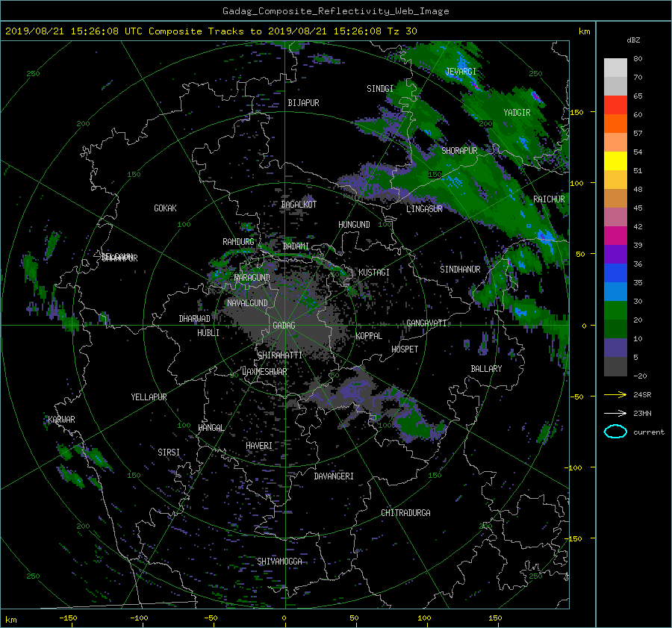Click the KUSTAGI city label
This screenshot has height=628, width=672.
coord(374,273)
